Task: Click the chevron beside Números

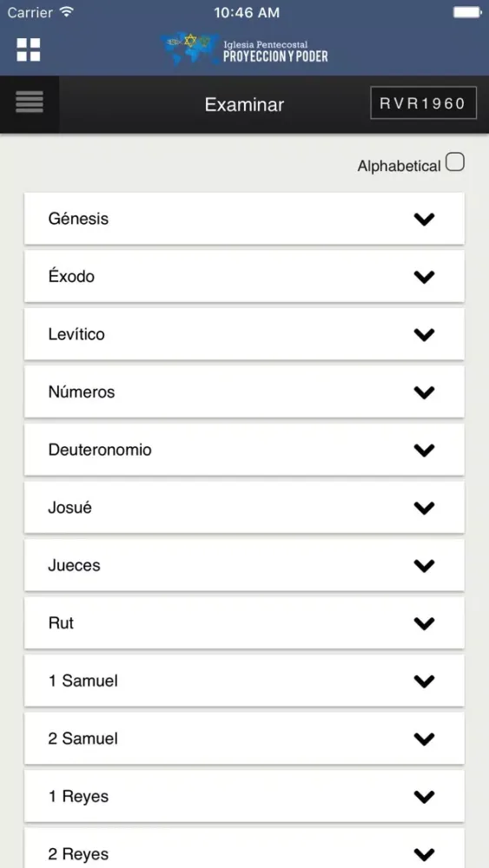Action: pyautogui.click(x=424, y=392)
